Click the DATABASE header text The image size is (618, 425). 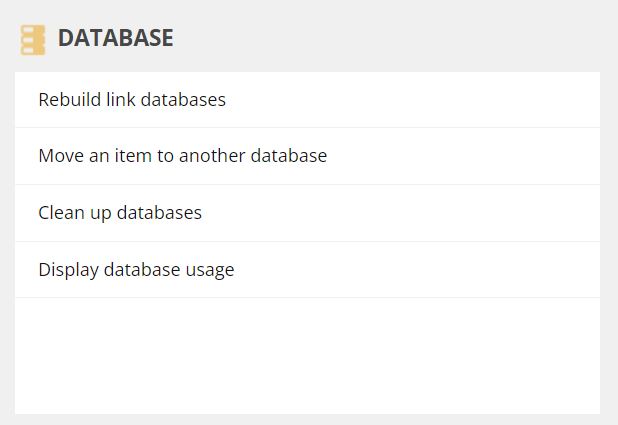pyautogui.click(x=115, y=38)
